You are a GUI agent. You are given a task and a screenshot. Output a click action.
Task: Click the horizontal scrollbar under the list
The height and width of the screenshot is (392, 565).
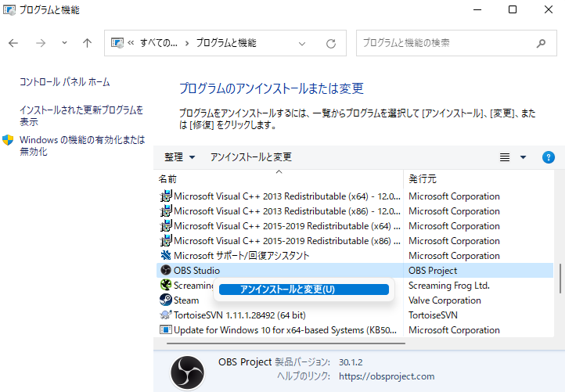click(286, 343)
